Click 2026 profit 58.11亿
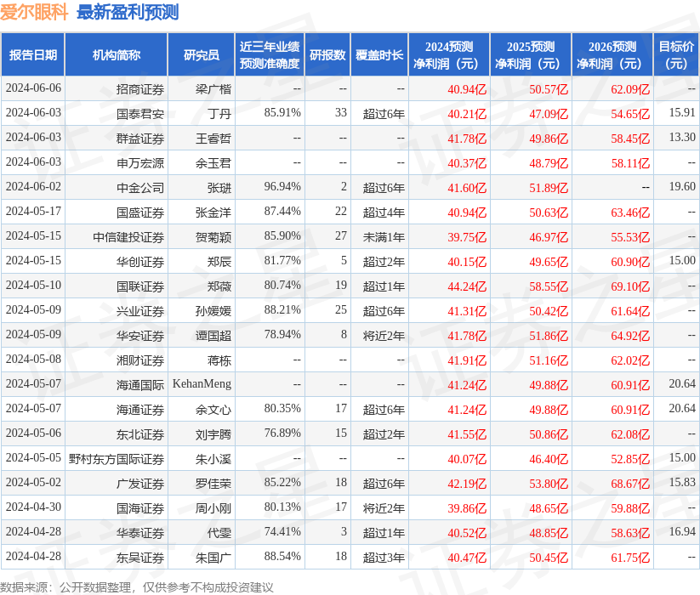 630,163
